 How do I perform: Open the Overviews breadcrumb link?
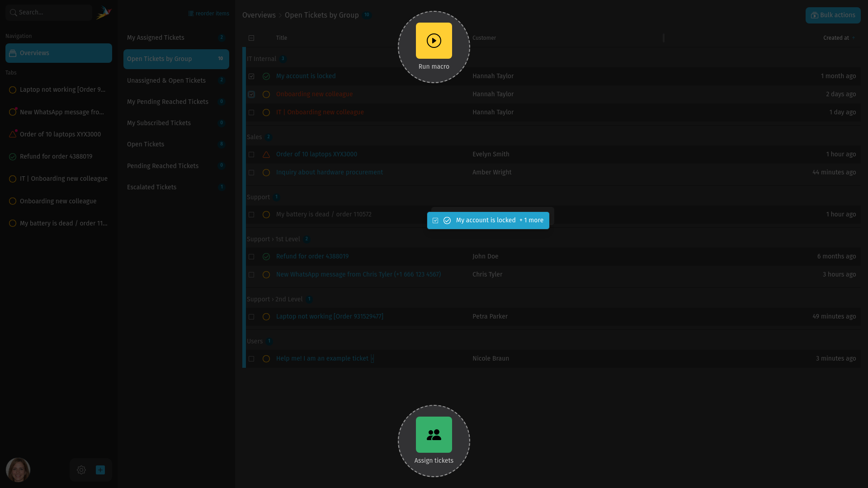(259, 15)
